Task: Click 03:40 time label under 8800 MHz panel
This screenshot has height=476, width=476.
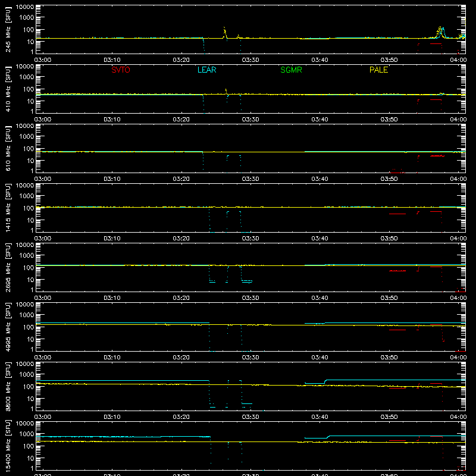Action: click(320, 417)
